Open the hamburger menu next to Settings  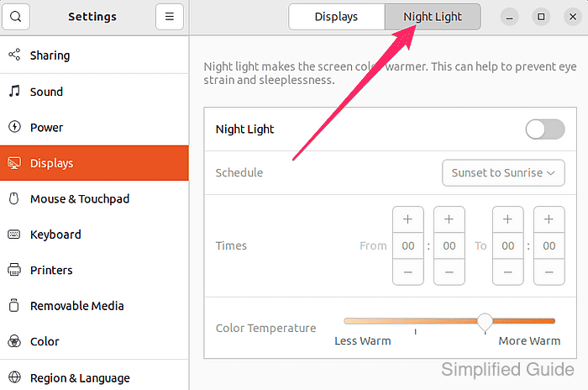[170, 17]
